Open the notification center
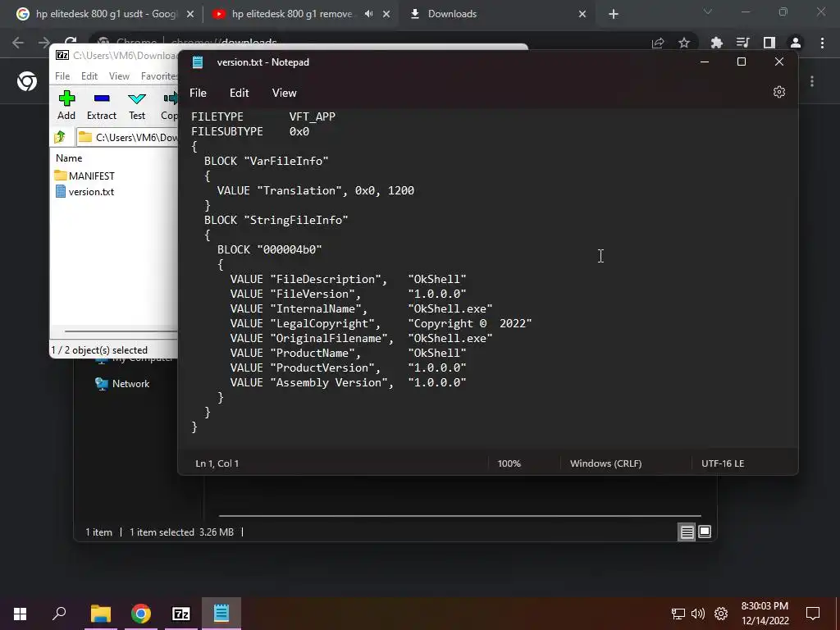 (x=813, y=614)
